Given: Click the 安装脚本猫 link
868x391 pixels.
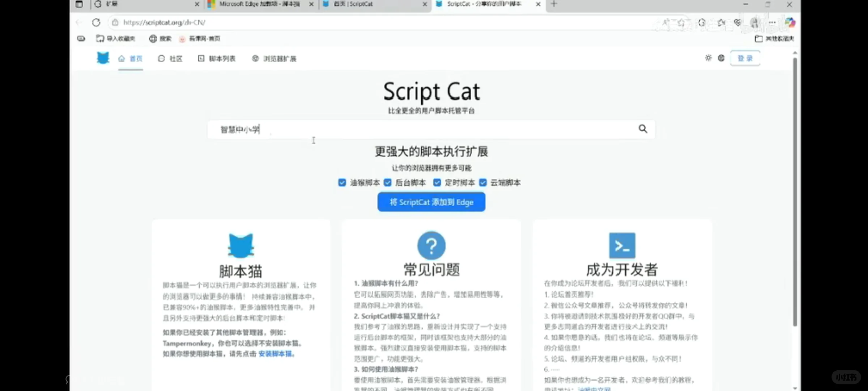Looking at the screenshot, I should click(x=276, y=354).
